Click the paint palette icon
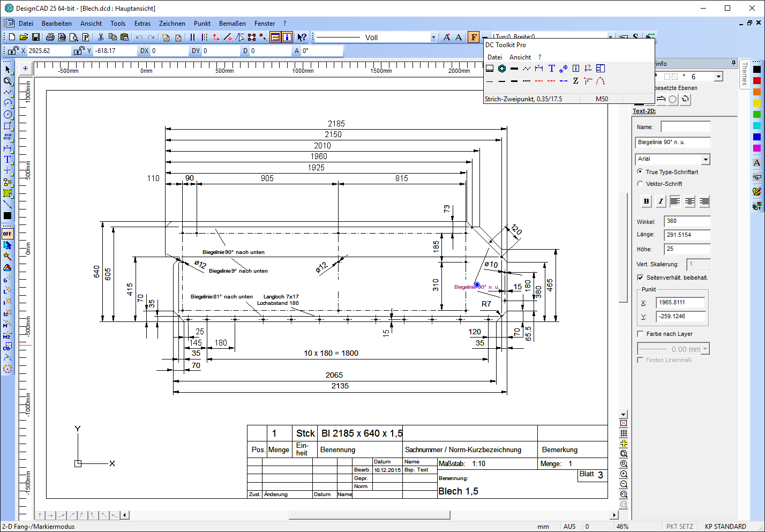Screen dimensions: 765x532 [756, 191]
